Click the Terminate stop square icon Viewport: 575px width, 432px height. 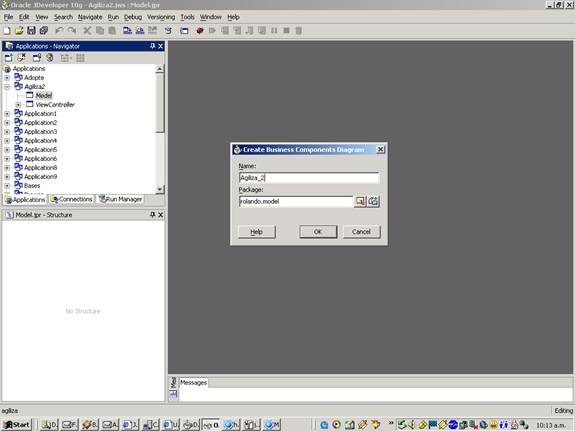pyautogui.click(x=286, y=31)
